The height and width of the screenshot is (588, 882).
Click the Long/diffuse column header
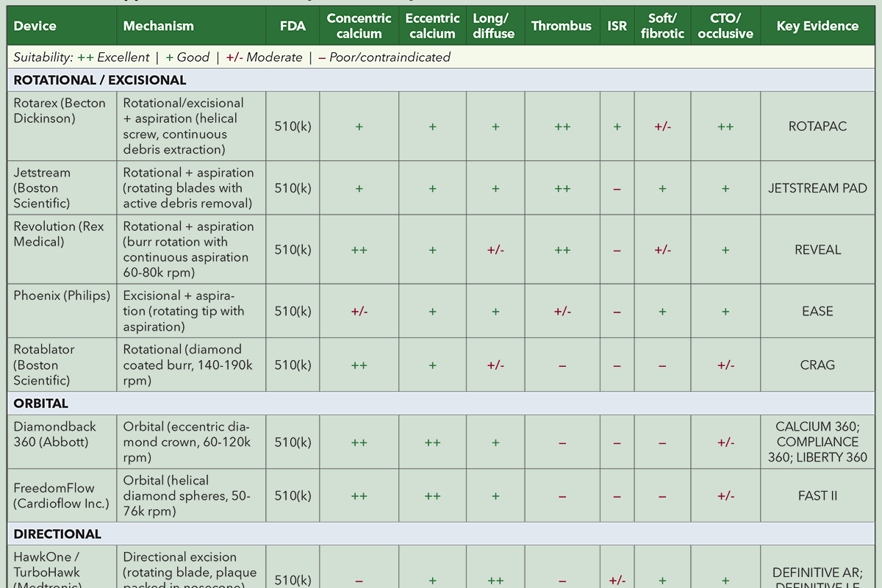495,26
